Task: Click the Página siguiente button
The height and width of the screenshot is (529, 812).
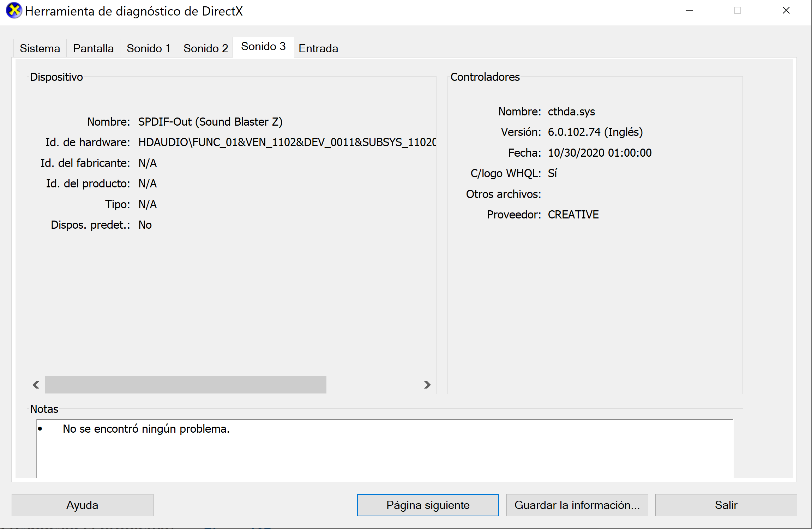Action: click(428, 505)
